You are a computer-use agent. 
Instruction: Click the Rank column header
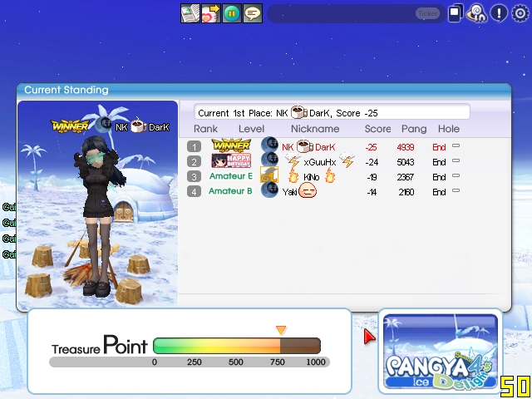[x=205, y=129]
